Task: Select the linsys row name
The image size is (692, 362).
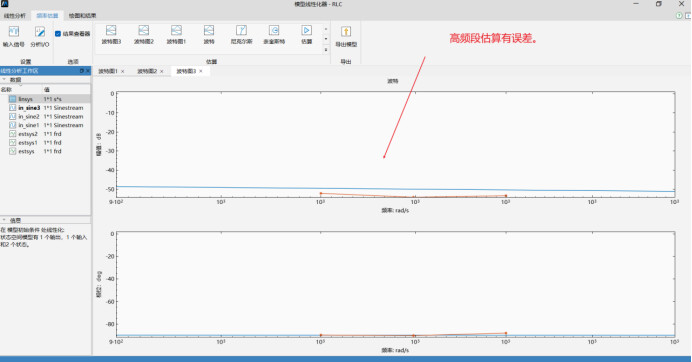Action: (x=26, y=99)
